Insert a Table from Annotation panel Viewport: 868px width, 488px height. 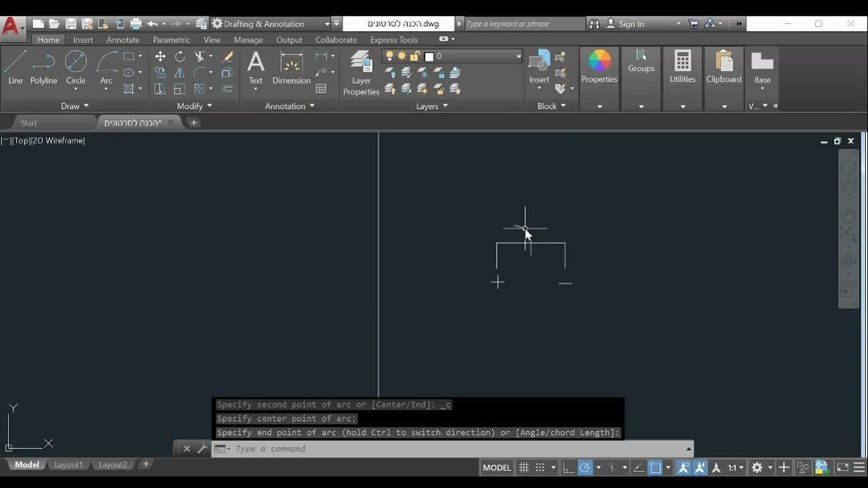tap(321, 89)
